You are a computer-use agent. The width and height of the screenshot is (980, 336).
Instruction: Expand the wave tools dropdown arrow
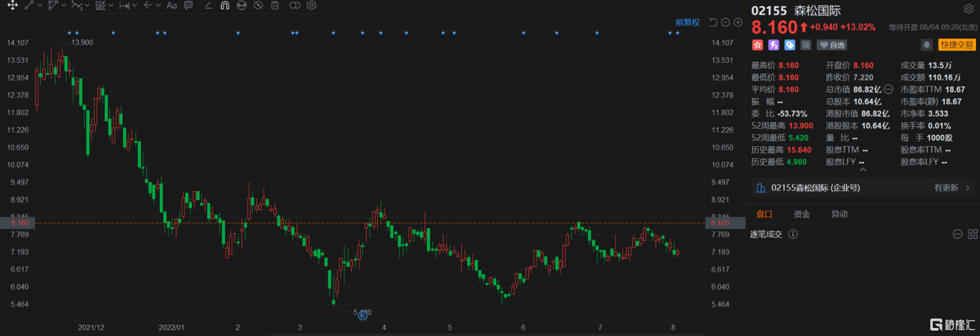click(x=87, y=5)
